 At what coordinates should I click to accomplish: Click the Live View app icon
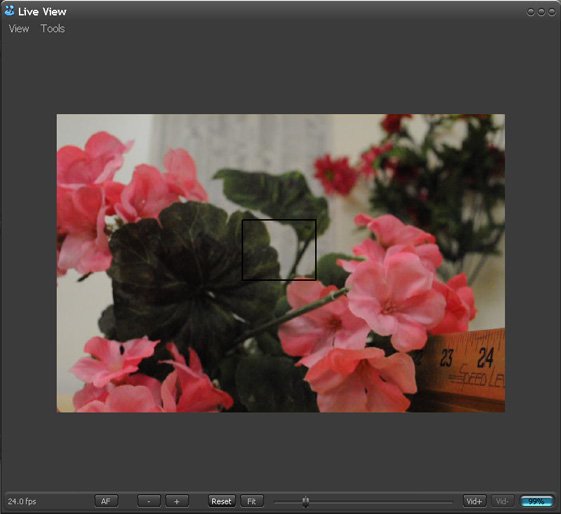[x=9, y=11]
